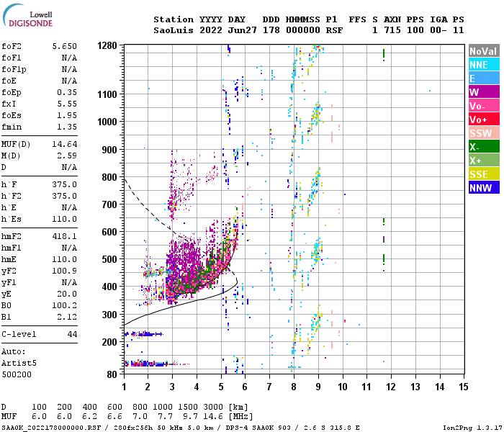504x432 pixels.
Task: Click the 1100 km y-axis label
Action: 107,94
